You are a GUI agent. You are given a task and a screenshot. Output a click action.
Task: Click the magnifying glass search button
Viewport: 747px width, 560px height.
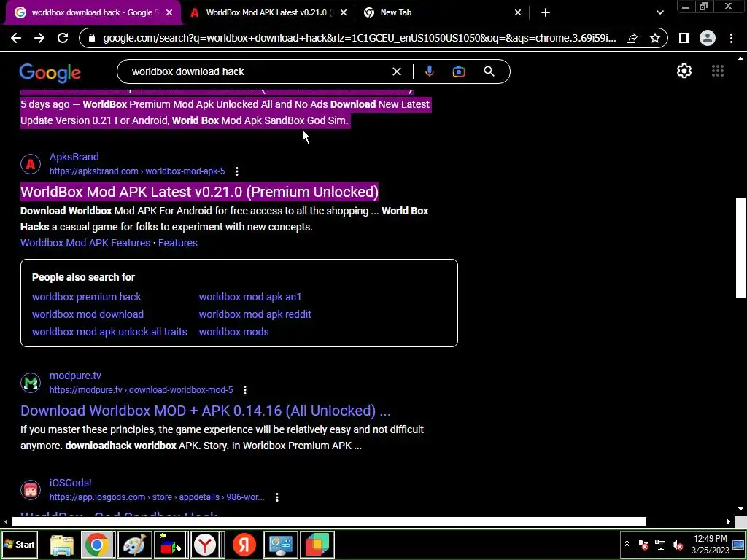tap(489, 71)
